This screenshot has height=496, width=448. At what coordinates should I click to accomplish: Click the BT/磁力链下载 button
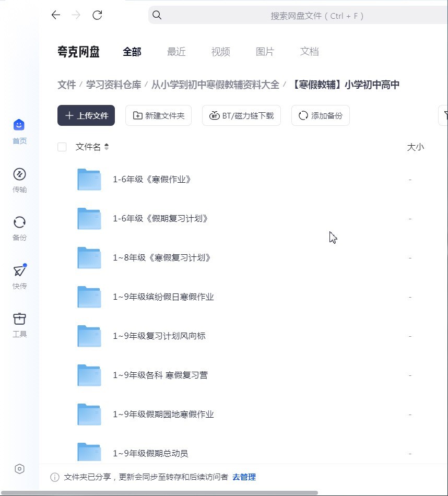(241, 115)
